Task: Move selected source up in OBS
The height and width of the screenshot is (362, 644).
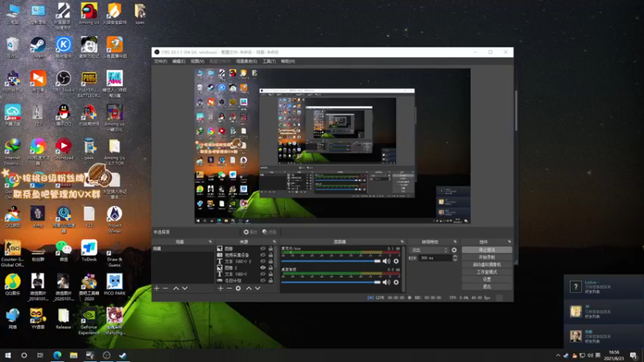Action: (249, 288)
